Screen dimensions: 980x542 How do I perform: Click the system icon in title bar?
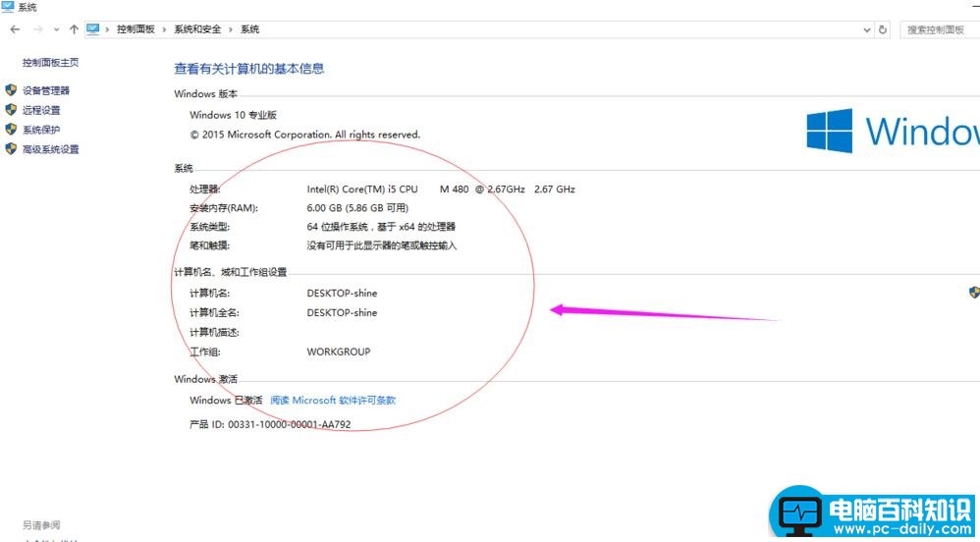8,7
